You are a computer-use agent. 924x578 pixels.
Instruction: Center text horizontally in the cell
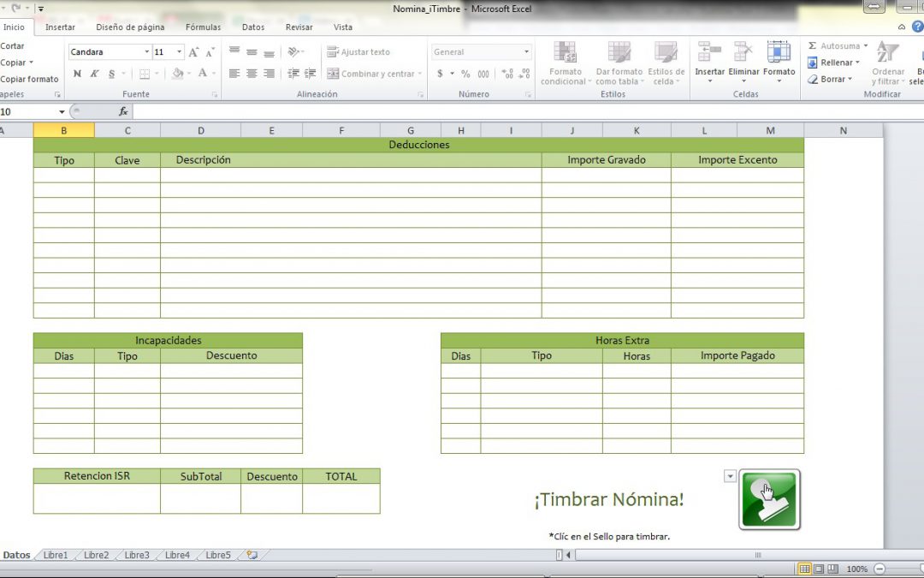click(x=252, y=74)
